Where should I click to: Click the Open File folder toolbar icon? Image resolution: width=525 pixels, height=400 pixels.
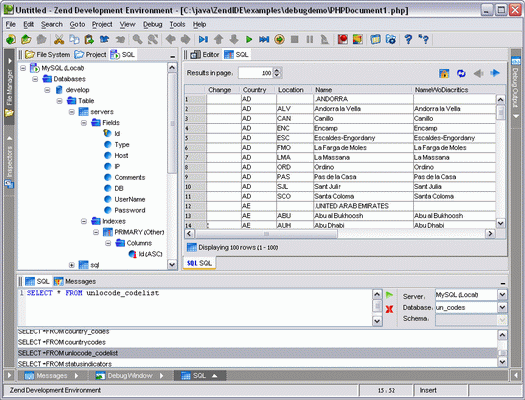26,39
